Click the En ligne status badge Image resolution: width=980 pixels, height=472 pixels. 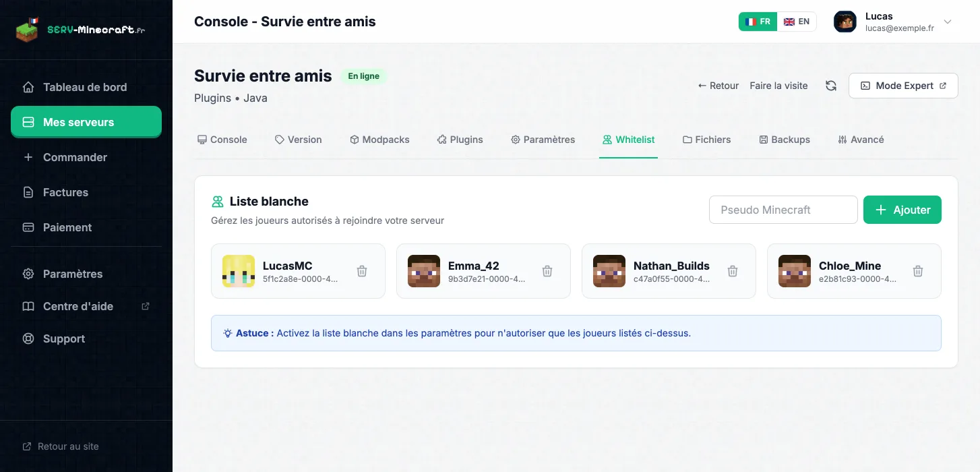point(364,76)
